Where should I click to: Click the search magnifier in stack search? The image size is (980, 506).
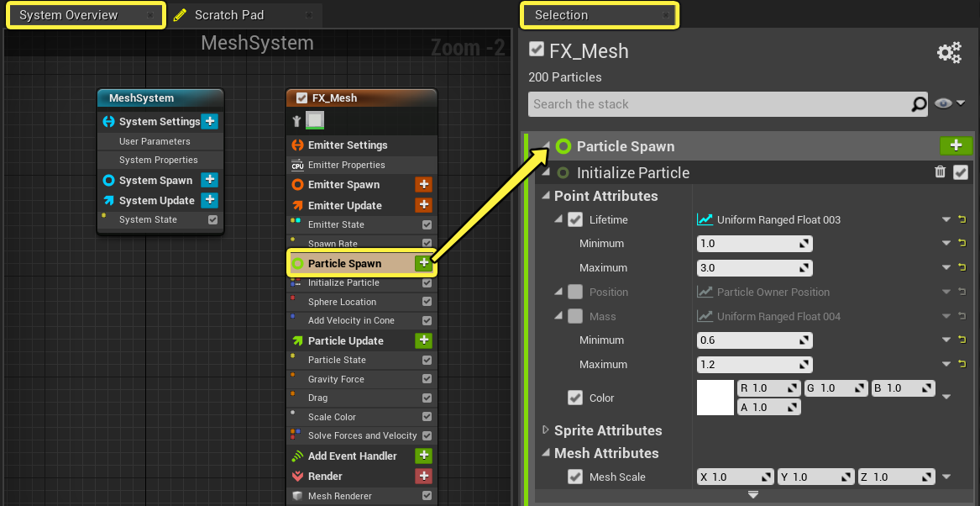[918, 104]
